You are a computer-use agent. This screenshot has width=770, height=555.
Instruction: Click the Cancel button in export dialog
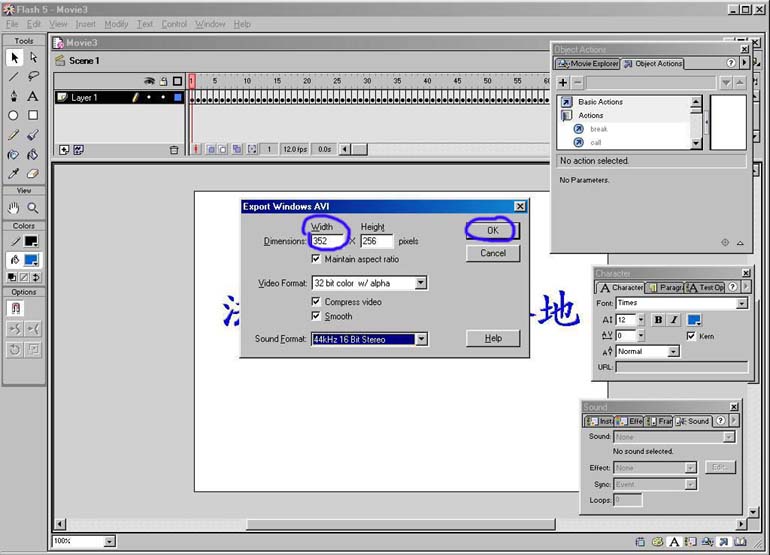tap(492, 253)
